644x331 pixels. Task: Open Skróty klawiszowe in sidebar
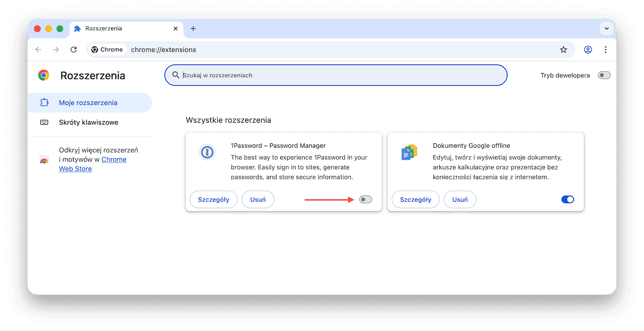(90, 122)
